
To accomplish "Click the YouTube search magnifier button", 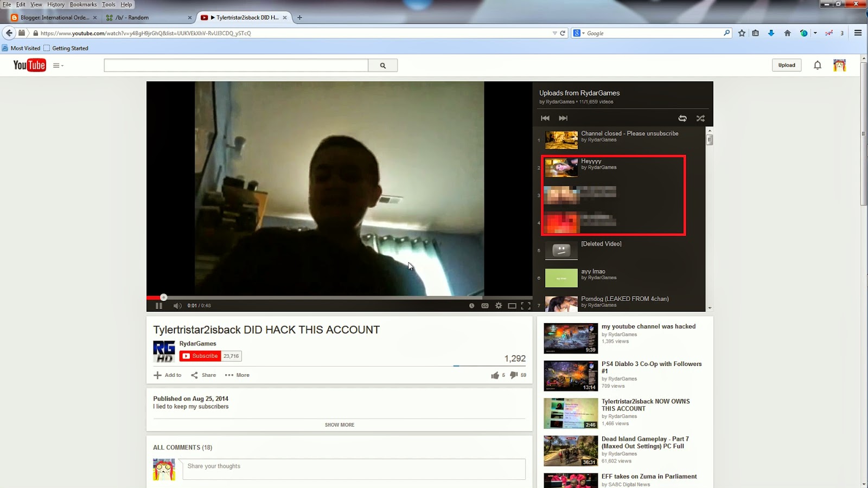I will coord(383,66).
